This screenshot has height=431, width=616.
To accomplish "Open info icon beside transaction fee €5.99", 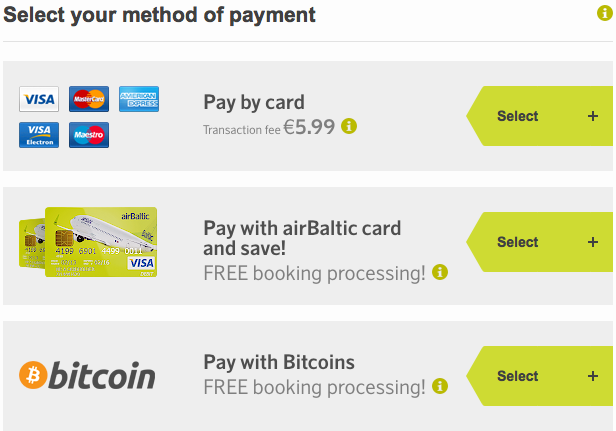I will tap(349, 126).
